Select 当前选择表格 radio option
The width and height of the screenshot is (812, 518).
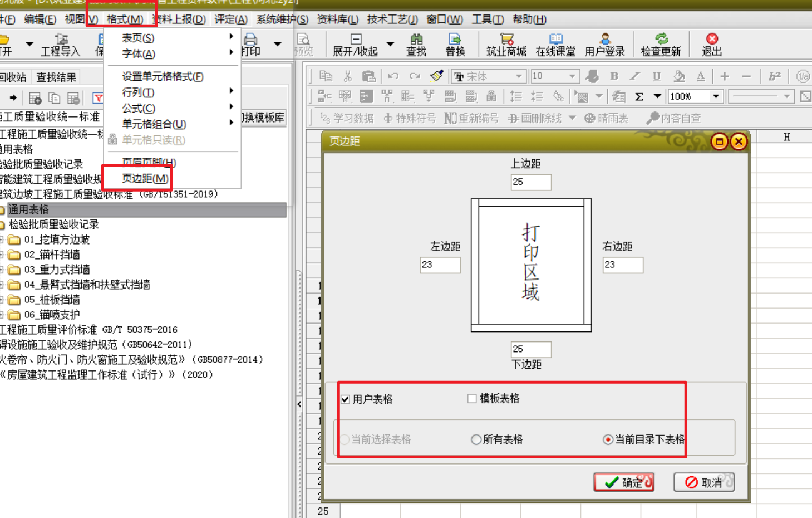click(x=346, y=439)
